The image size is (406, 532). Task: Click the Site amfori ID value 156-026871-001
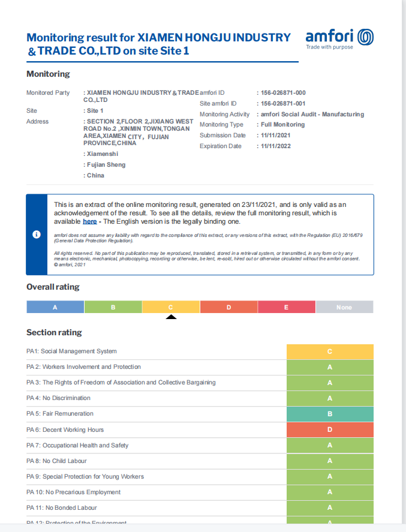point(283,104)
